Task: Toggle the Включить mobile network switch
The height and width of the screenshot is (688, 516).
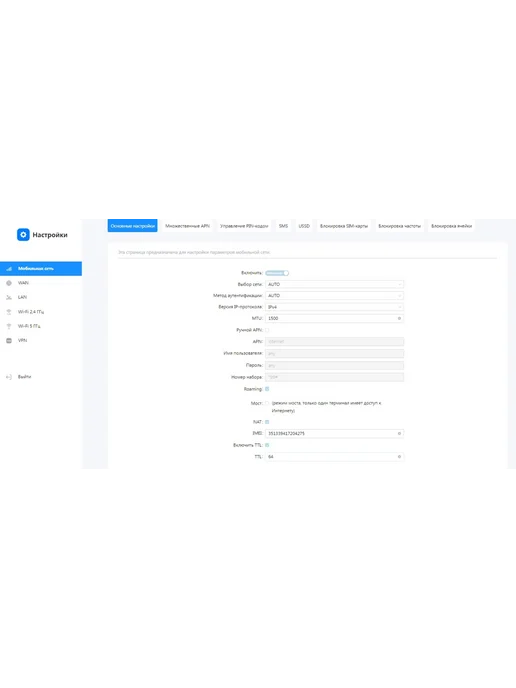Action: (x=277, y=273)
